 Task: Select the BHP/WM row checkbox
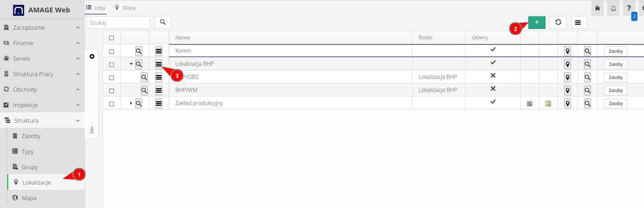(112, 91)
